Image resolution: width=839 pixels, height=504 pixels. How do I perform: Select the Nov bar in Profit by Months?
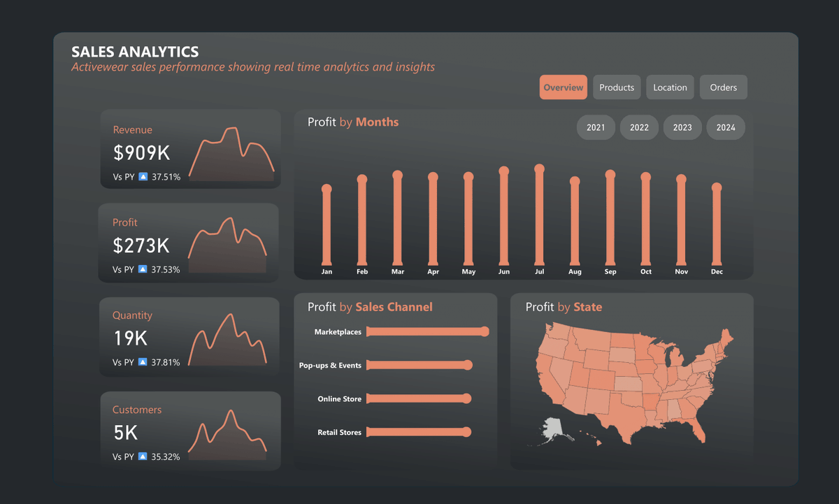[681, 221]
